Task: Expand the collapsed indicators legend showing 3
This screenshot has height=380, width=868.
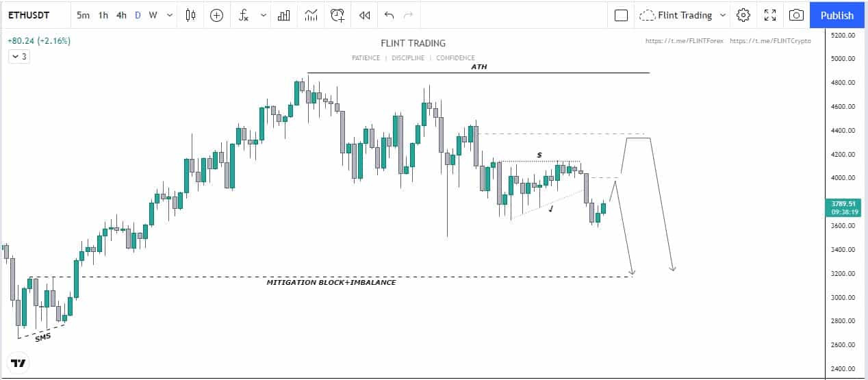Action: tap(18, 57)
